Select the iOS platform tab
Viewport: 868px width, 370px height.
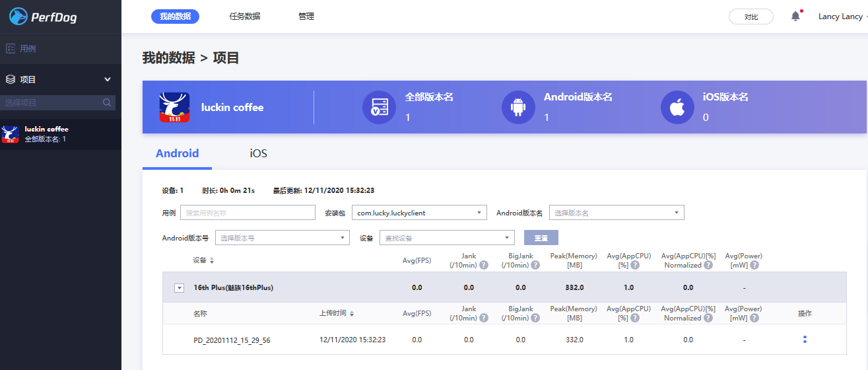(x=258, y=153)
